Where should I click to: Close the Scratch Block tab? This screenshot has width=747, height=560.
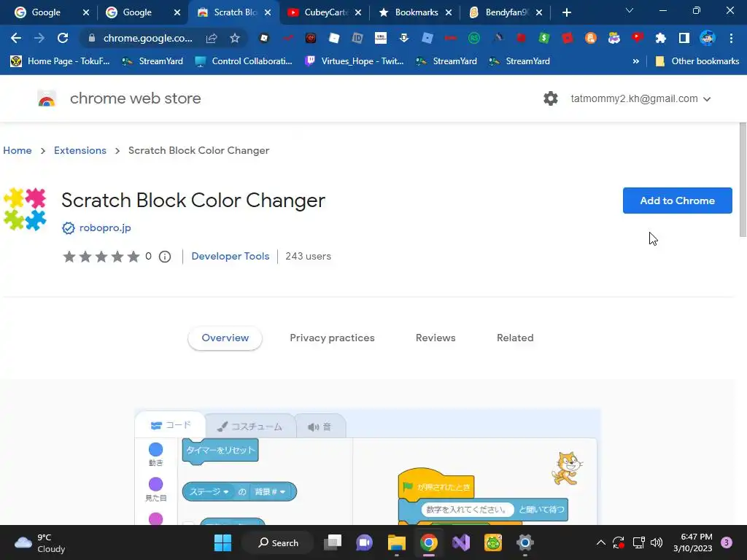click(268, 12)
